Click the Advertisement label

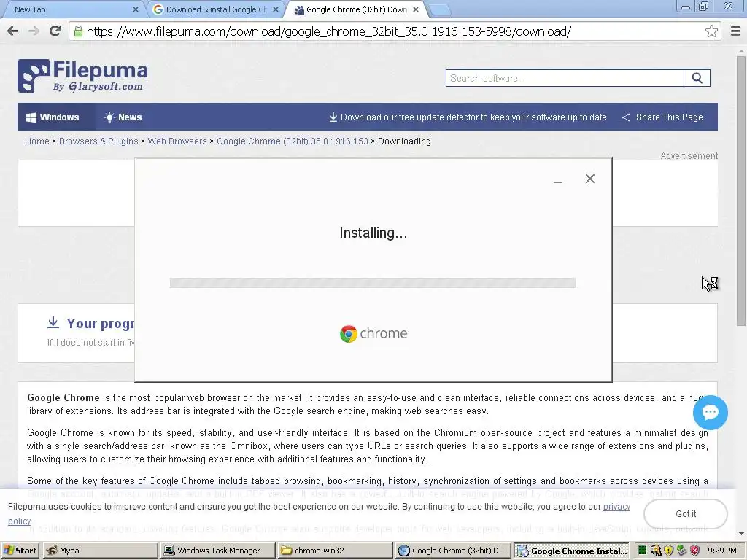pyautogui.click(x=689, y=156)
